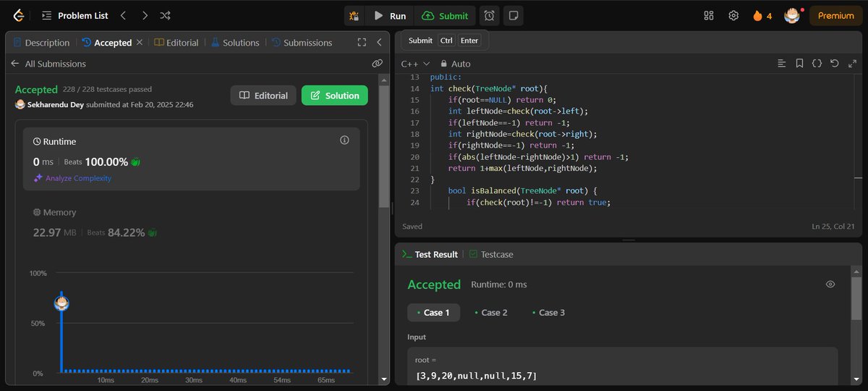Viewport: 868px width, 391px height.
Task: Bookmark the code with bookmark icon
Action: [x=799, y=64]
